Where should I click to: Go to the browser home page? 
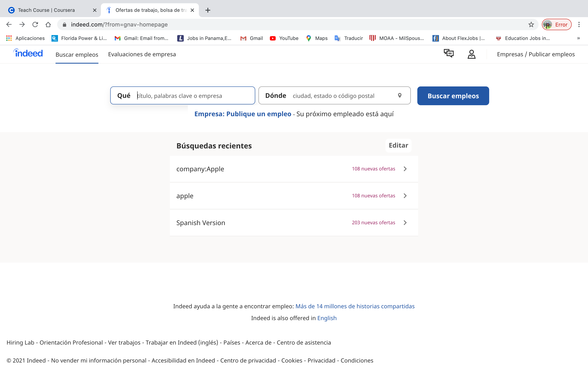point(48,24)
